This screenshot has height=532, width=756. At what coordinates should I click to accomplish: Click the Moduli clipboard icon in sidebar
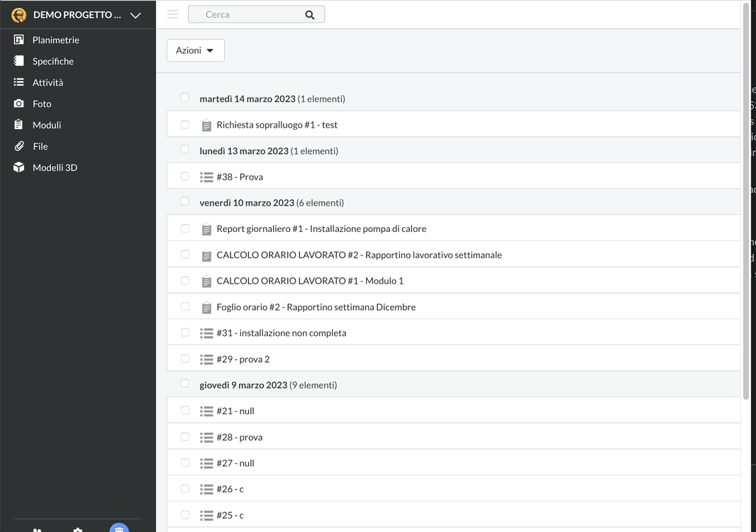19,125
